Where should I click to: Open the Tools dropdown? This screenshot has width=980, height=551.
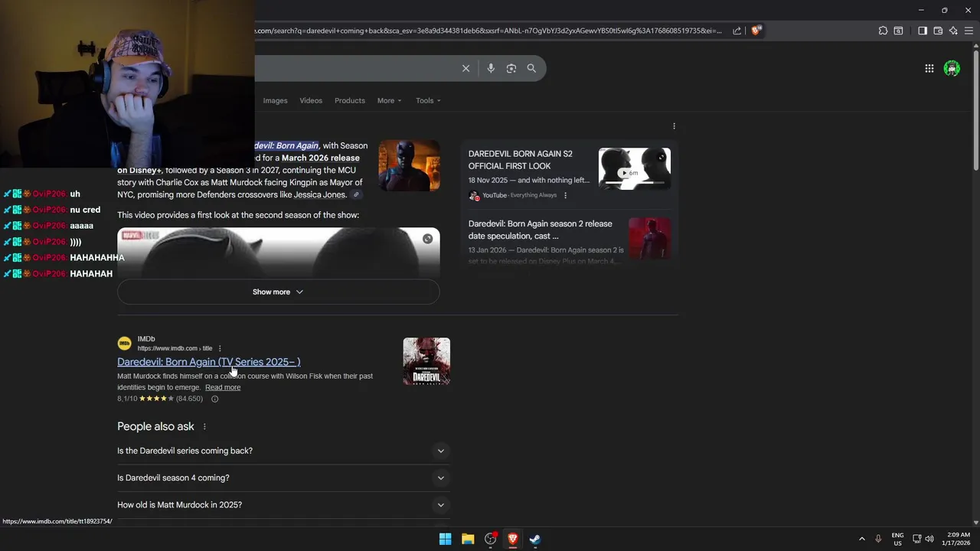(428, 100)
